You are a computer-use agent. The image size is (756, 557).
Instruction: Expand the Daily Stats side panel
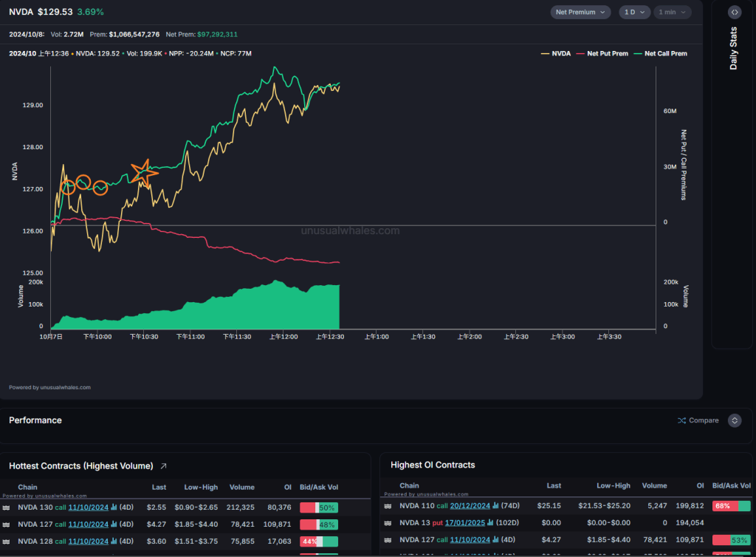tap(734, 13)
